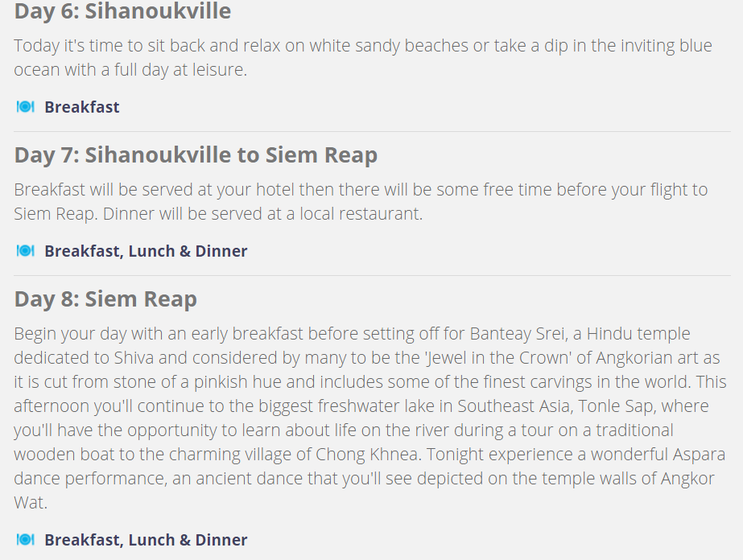The image size is (743, 560).
Task: Click divider line between Day 6 and Day 7
Action: [x=372, y=131]
